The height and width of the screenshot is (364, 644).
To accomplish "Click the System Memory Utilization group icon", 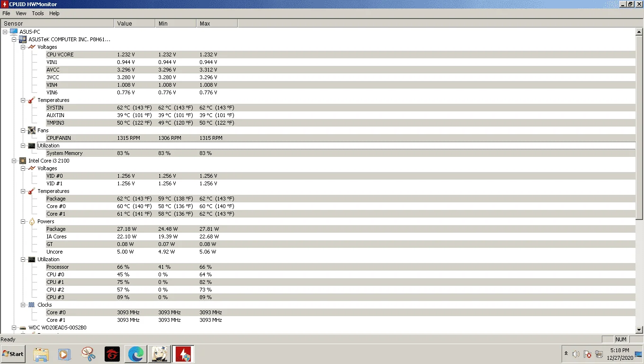I will tap(32, 146).
